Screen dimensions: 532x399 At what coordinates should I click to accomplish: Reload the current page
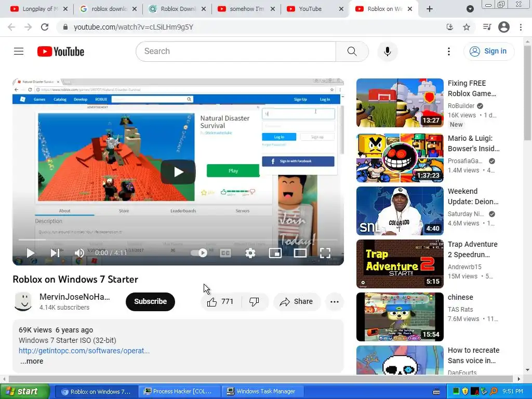pyautogui.click(x=45, y=27)
